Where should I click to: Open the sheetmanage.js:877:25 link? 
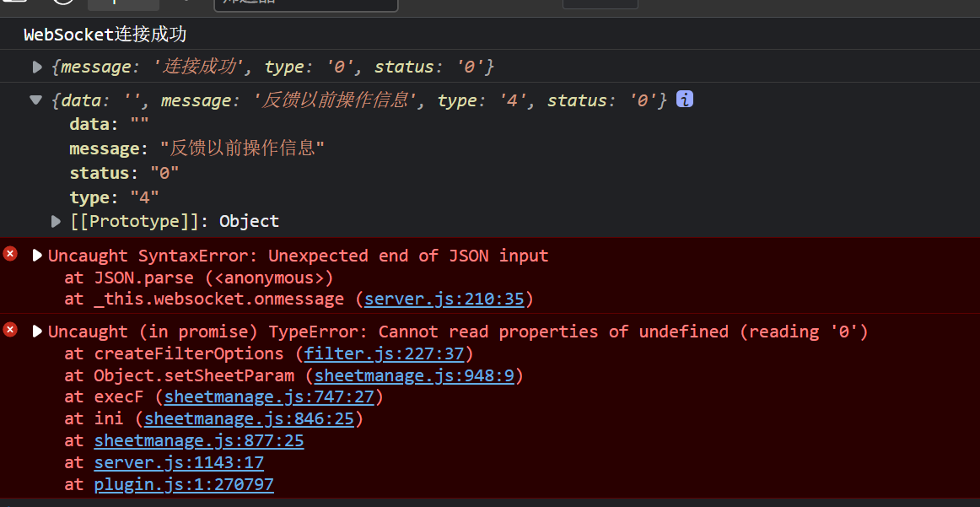198,440
